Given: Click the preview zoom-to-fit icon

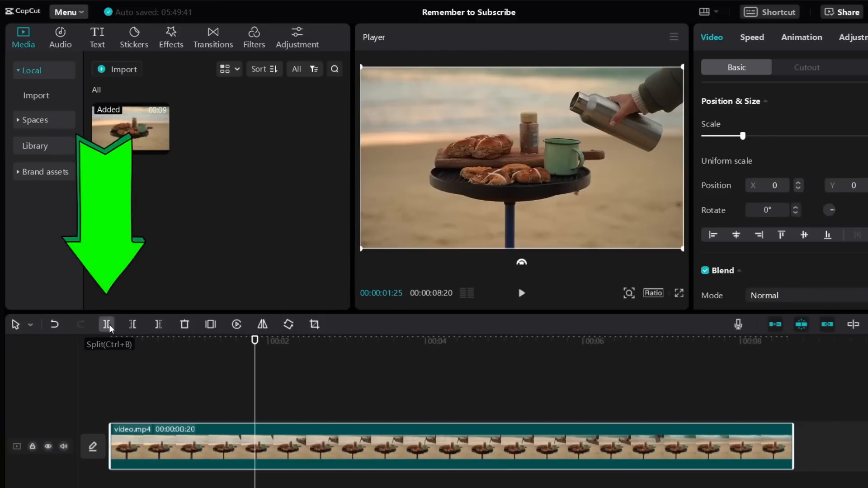Looking at the screenshot, I should pos(629,293).
